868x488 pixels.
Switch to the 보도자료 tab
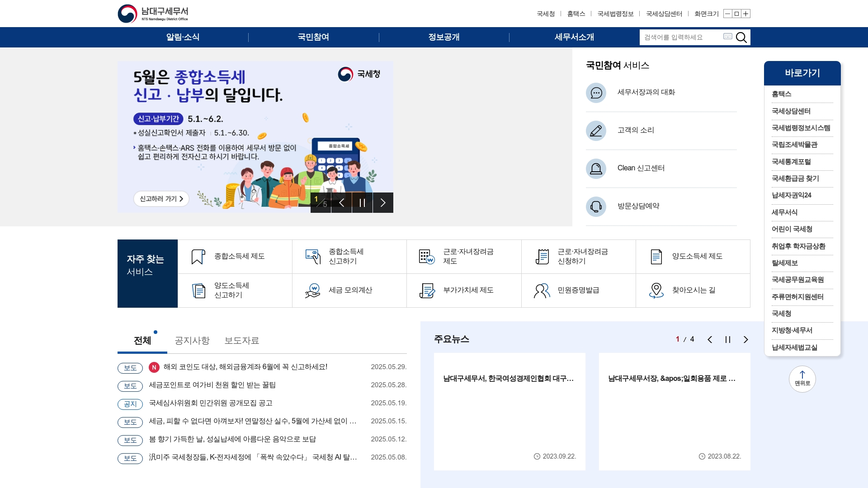point(242,340)
